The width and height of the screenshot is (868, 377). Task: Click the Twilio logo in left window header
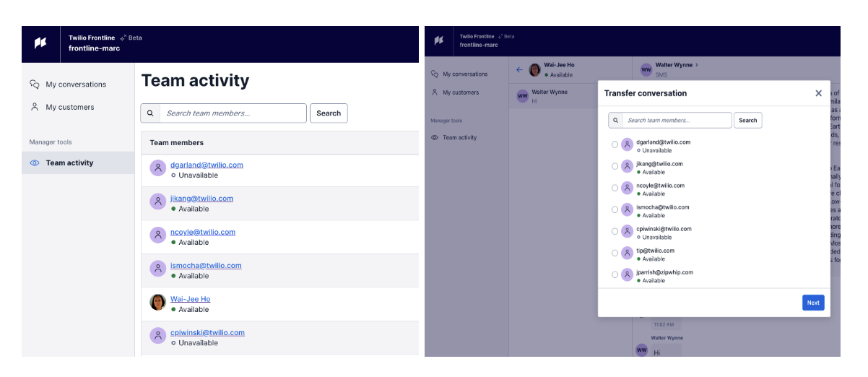pos(40,43)
